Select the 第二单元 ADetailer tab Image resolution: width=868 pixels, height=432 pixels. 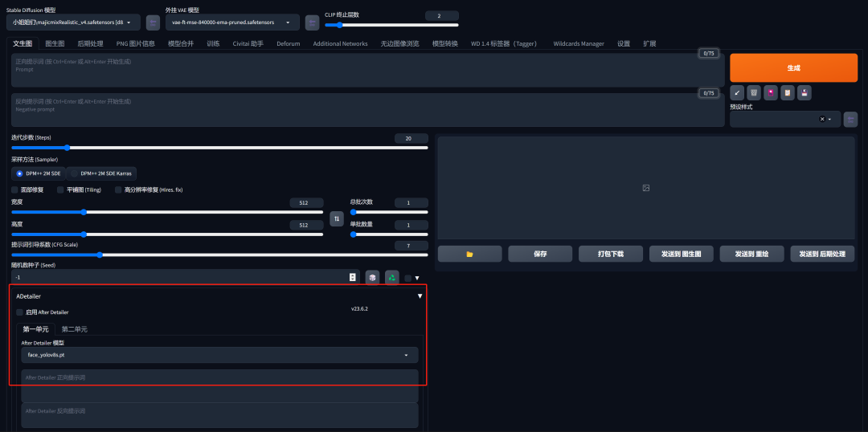pos(74,329)
